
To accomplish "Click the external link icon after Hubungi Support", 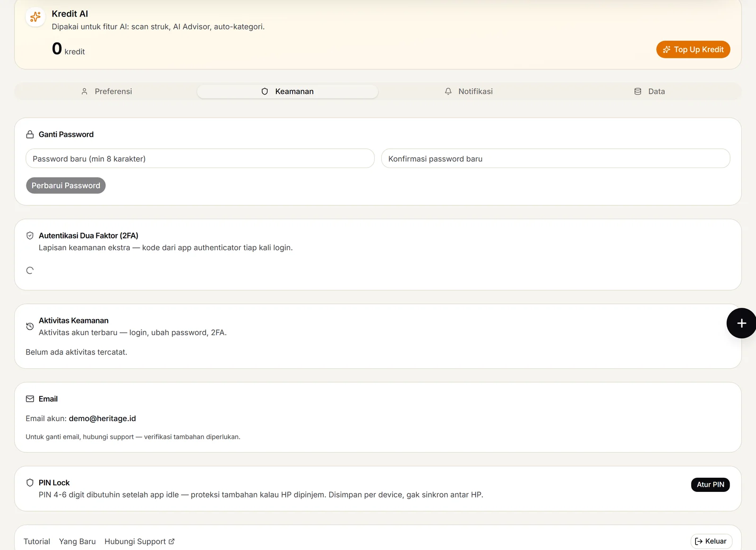I will (x=172, y=542).
